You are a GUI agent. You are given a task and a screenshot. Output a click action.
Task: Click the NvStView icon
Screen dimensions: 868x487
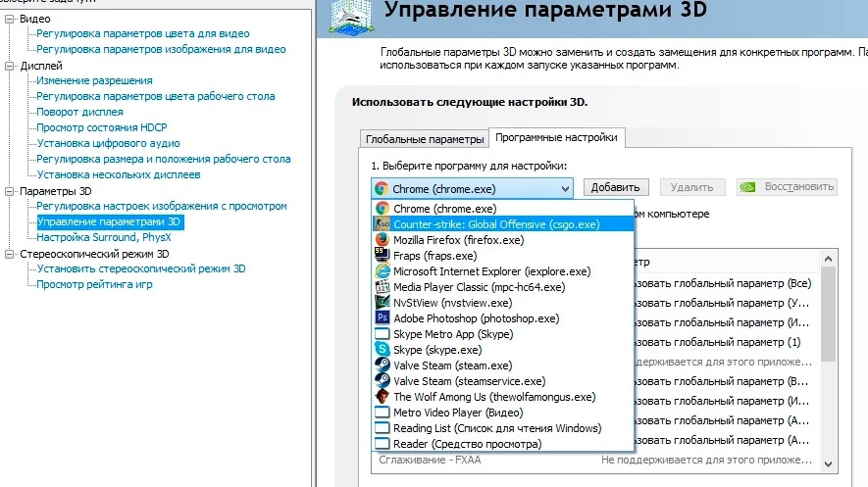coord(382,303)
